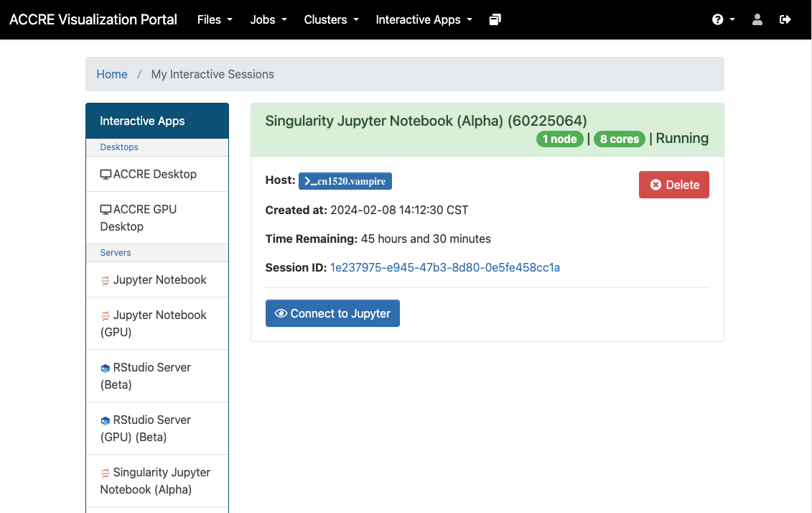Expand the Files dropdown menu
This screenshot has width=812, height=513.
(215, 20)
